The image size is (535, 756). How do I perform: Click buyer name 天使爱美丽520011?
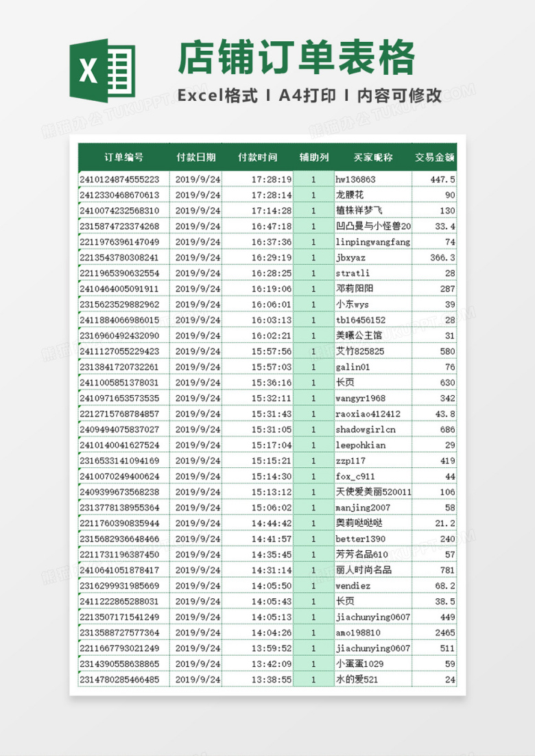pos(374,492)
